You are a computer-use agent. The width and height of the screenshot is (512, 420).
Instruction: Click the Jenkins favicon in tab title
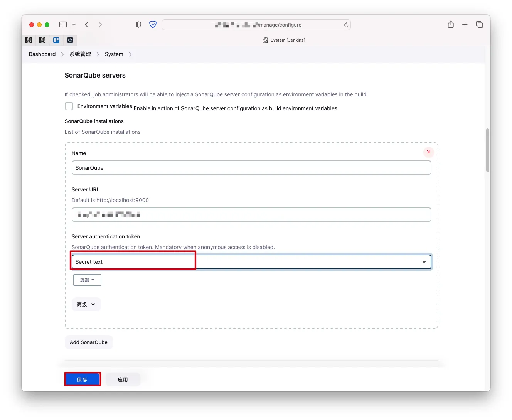click(x=266, y=40)
